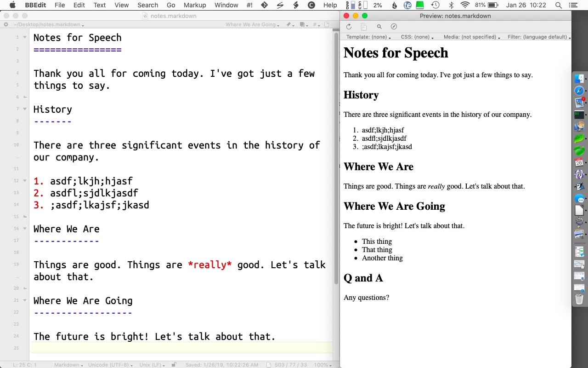Click the date and time in menu bar

tap(526, 5)
